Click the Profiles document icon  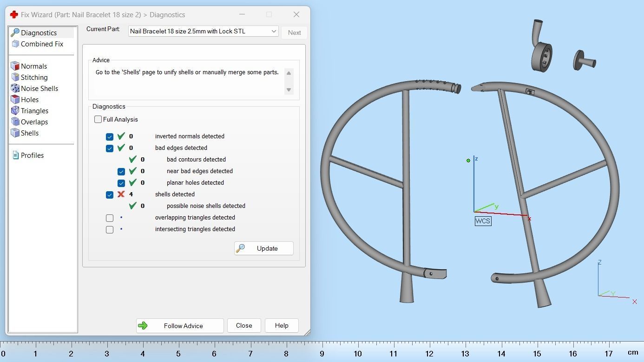pos(15,155)
